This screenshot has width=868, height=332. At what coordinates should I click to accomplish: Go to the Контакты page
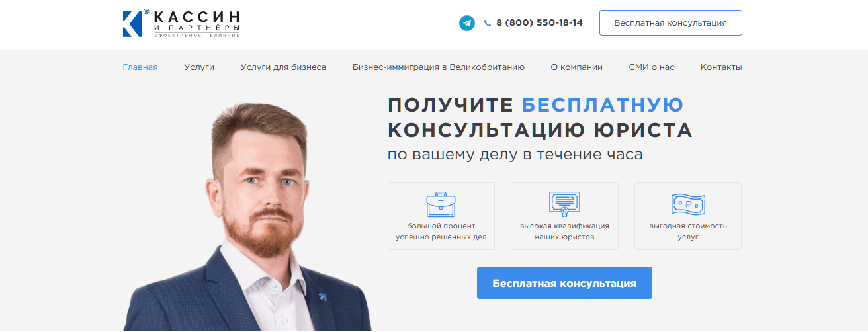coord(721,67)
